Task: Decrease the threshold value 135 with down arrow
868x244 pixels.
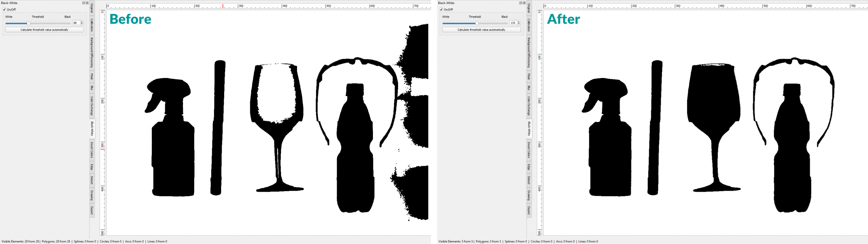Action: pyautogui.click(x=519, y=24)
